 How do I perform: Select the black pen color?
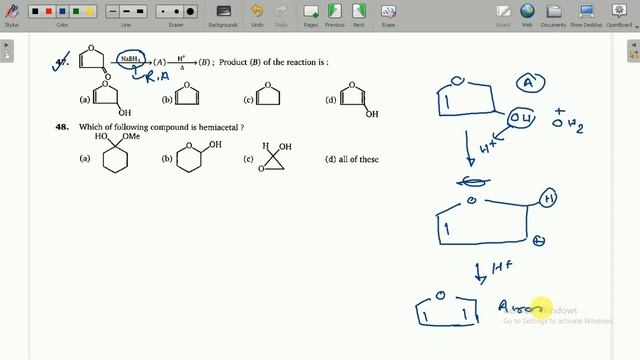35,11
